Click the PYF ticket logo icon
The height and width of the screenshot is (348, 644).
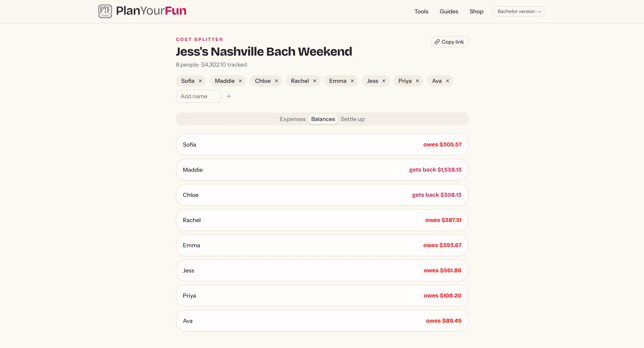105,11
